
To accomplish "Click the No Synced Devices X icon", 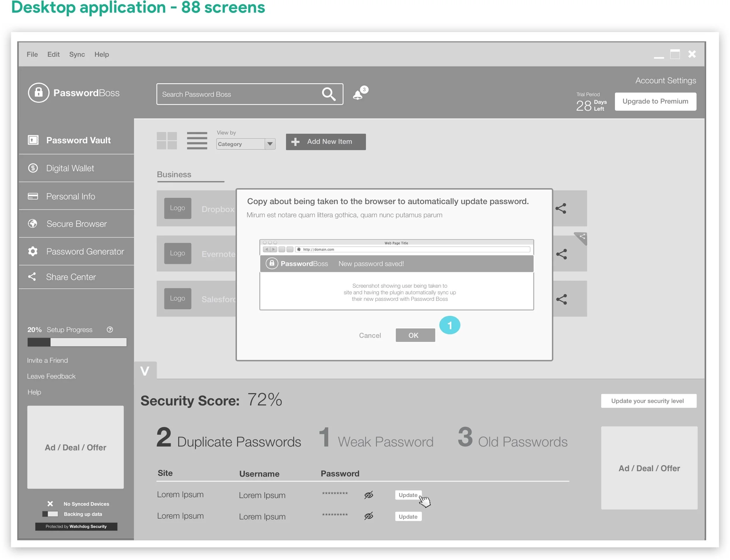I will click(50, 504).
